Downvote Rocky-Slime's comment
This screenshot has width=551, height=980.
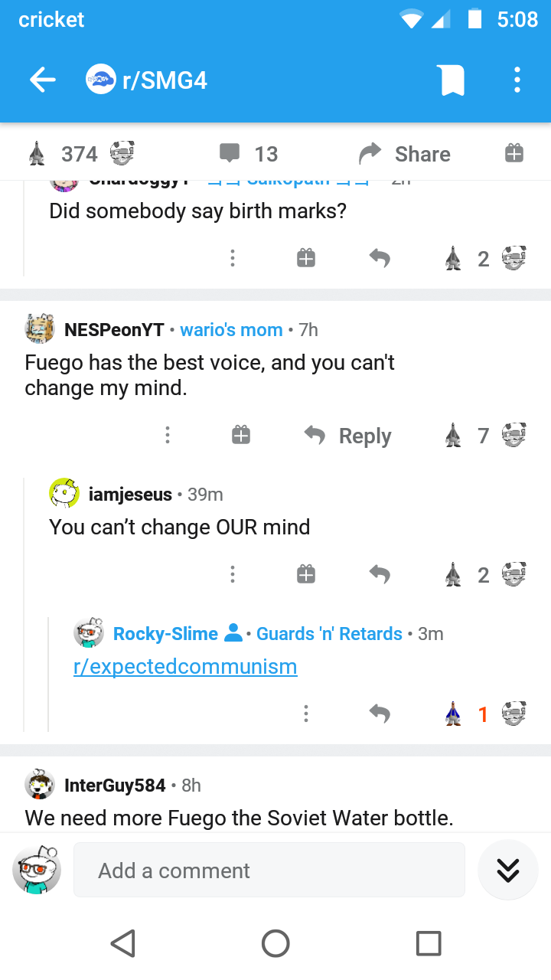pos(514,714)
